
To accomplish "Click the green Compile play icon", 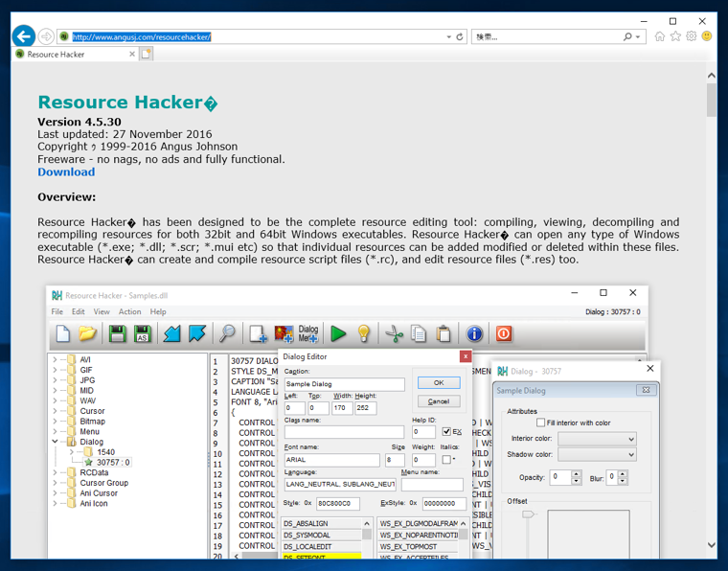I will click(x=338, y=333).
